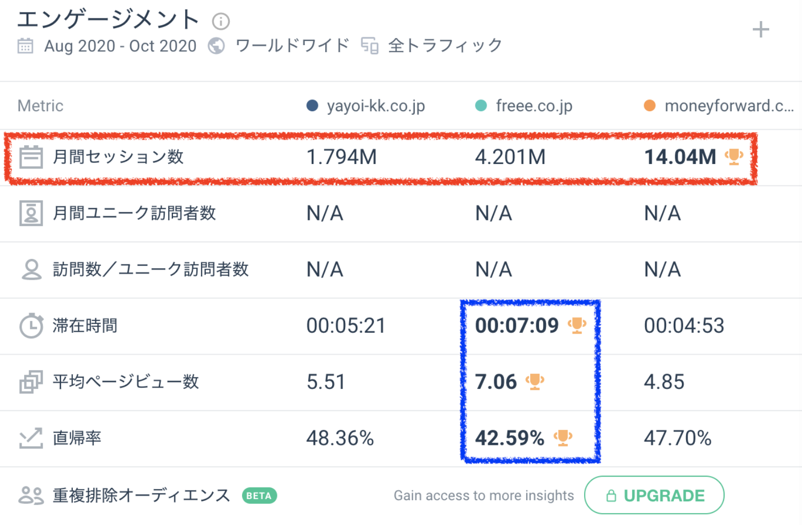The width and height of the screenshot is (802, 532).
Task: Click the 月間セッション数 calendar row icon
Action: (x=31, y=157)
